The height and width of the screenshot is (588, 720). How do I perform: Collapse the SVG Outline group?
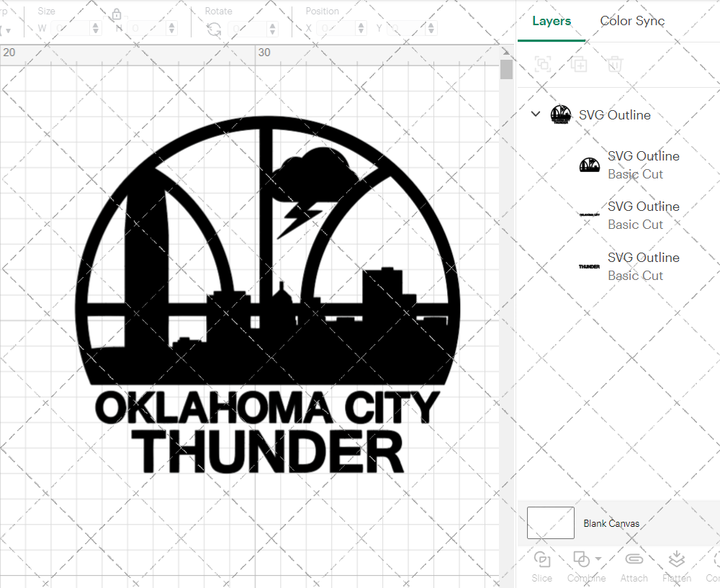(535, 114)
